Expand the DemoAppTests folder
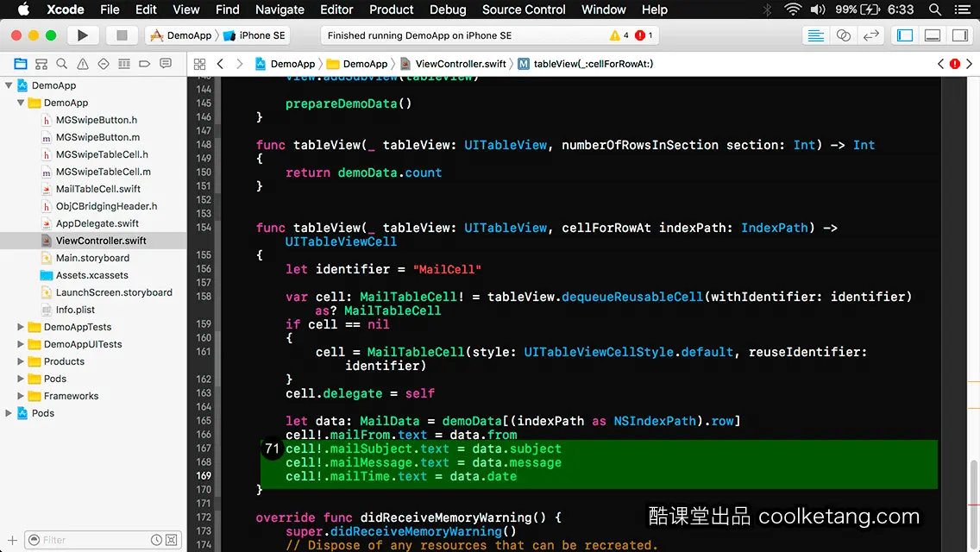 pos(21,327)
